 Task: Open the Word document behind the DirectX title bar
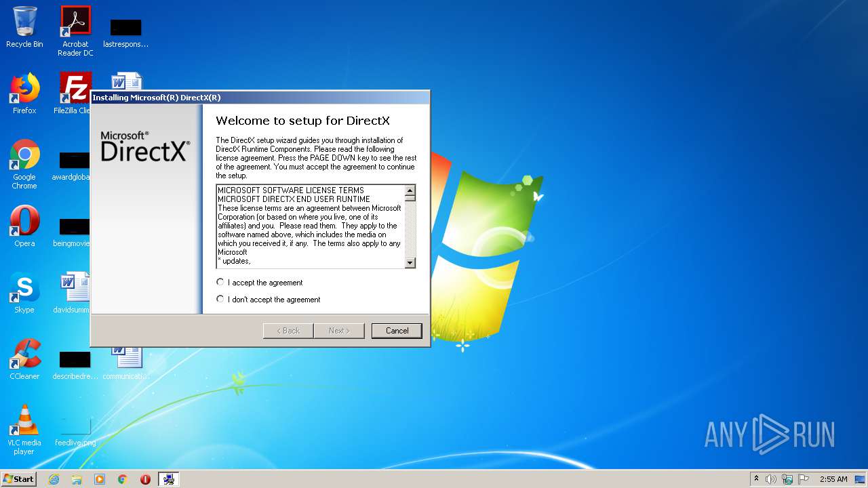pyautogui.click(x=127, y=81)
